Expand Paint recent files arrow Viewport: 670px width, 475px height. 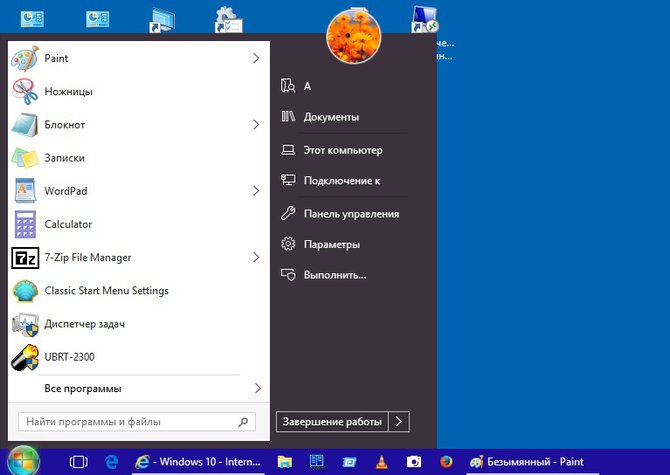(256, 59)
